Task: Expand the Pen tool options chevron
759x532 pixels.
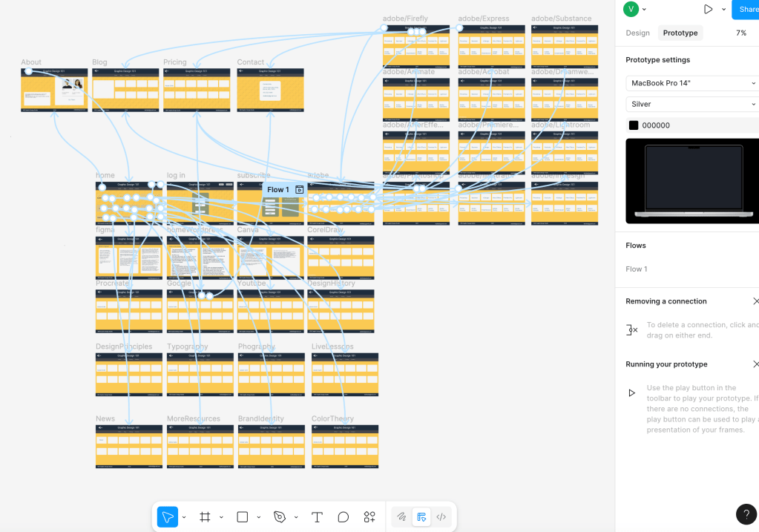Action: pos(296,517)
